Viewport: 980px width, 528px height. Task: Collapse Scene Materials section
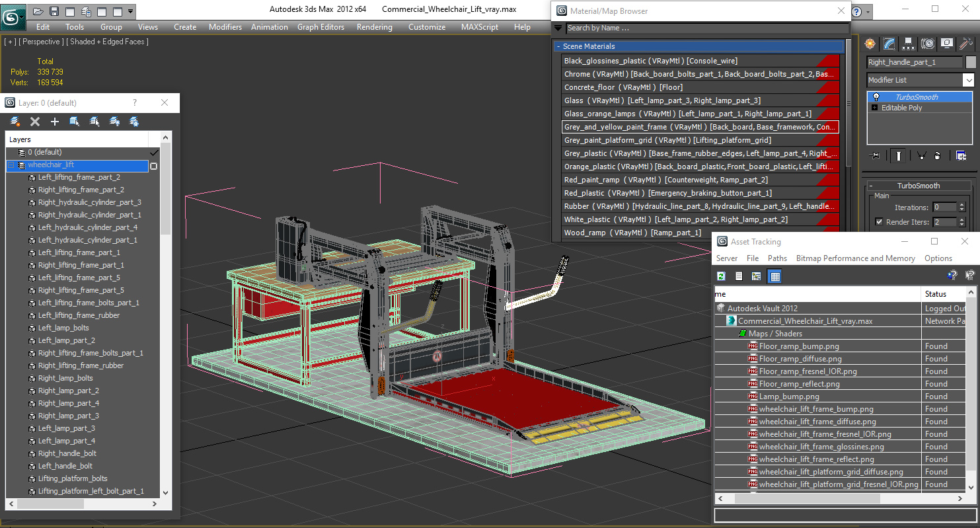click(558, 46)
